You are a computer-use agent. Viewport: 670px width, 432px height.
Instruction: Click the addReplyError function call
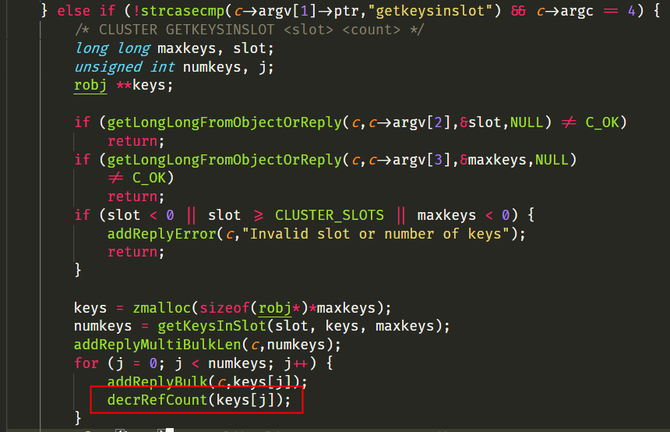(x=160, y=234)
